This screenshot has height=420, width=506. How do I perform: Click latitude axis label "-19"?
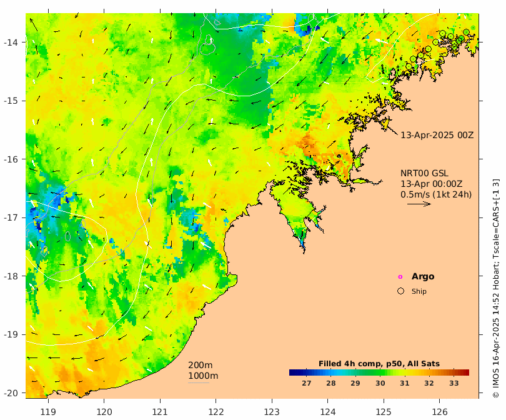11,334
